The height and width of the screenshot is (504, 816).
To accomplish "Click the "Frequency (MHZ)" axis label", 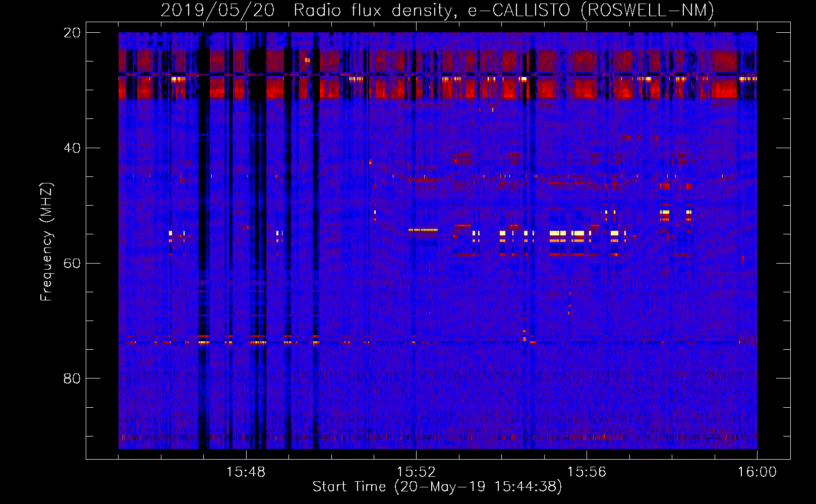I will [46, 242].
